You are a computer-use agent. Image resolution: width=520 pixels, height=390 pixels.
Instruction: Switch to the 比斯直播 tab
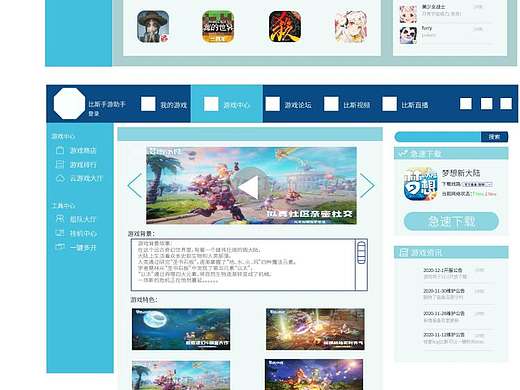pos(405,104)
